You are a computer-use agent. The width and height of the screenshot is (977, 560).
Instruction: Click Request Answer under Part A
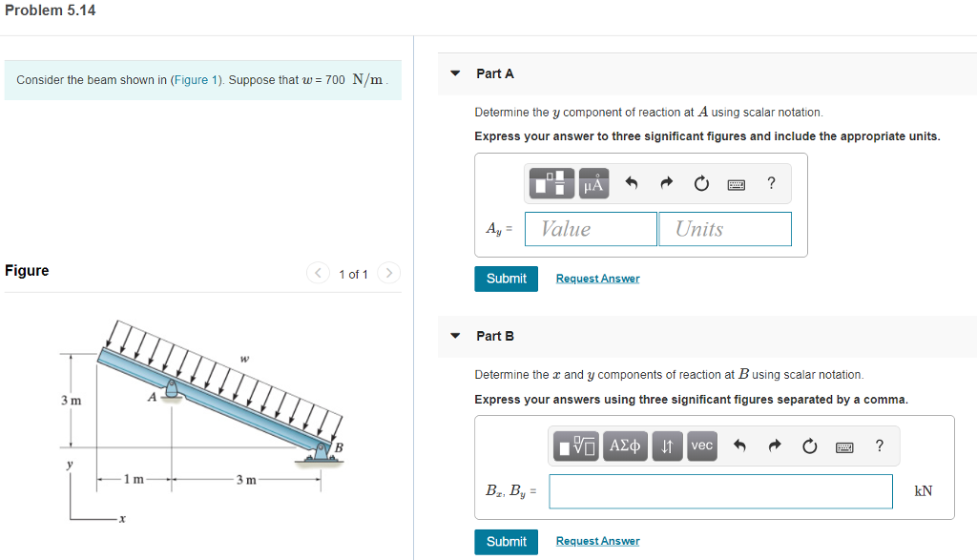[597, 278]
